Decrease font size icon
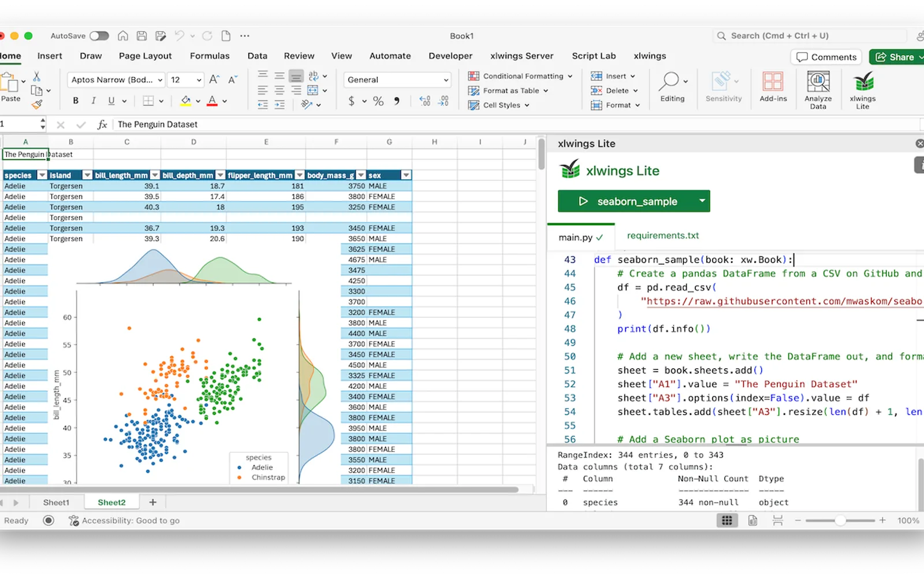The image size is (924, 578). click(233, 80)
